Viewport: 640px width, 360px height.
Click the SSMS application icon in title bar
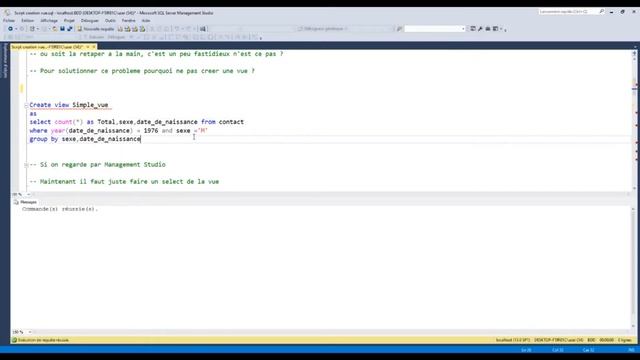click(x=7, y=13)
